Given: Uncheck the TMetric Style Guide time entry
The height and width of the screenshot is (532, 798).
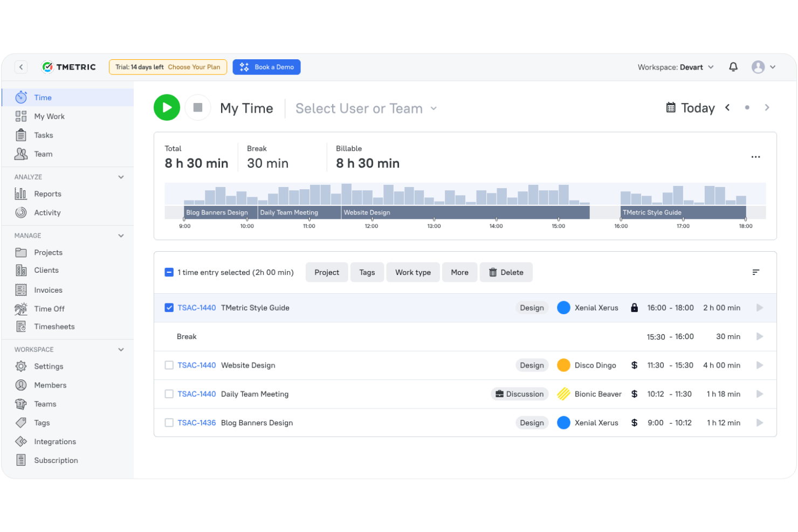Looking at the screenshot, I should pos(169,307).
